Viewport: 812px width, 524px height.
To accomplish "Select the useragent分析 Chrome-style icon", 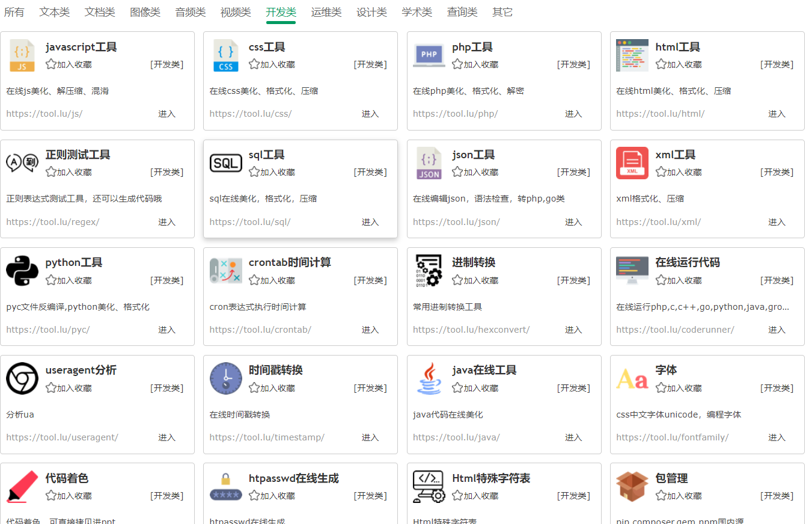I will (22, 378).
